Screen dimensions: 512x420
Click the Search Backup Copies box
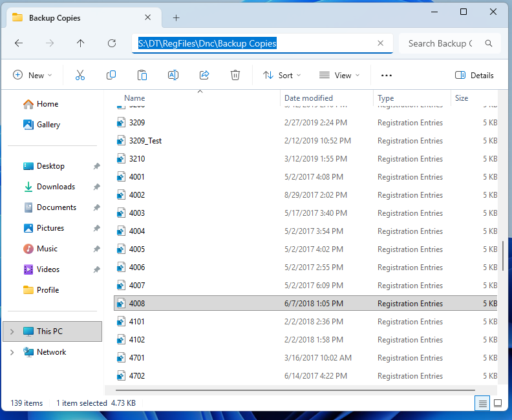click(x=450, y=43)
